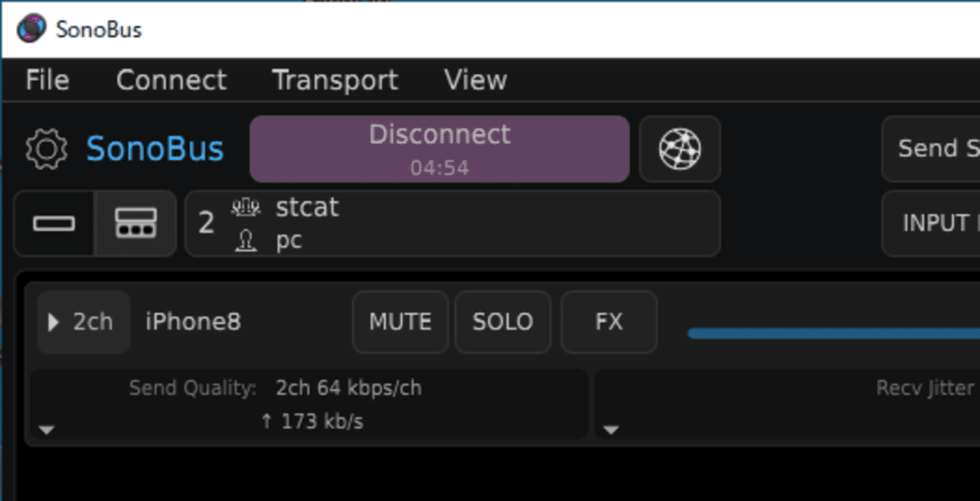Toggle FX for iPhone8 channel
This screenshot has width=980, height=501.
609,322
